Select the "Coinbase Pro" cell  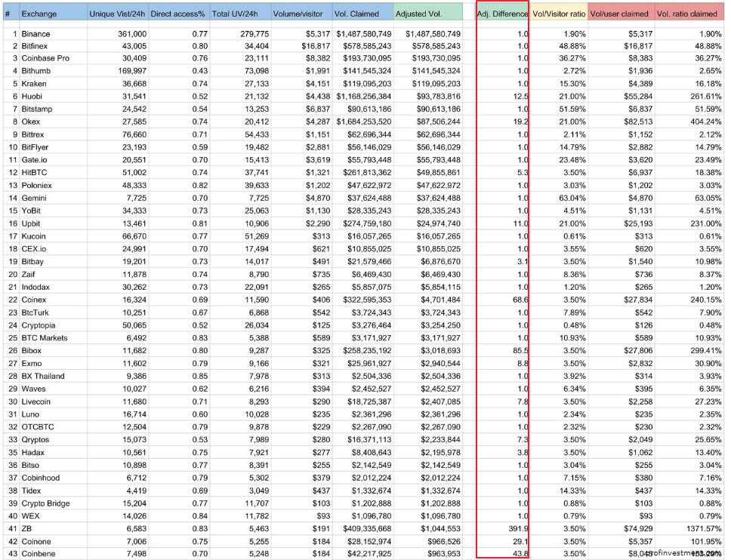point(45,58)
